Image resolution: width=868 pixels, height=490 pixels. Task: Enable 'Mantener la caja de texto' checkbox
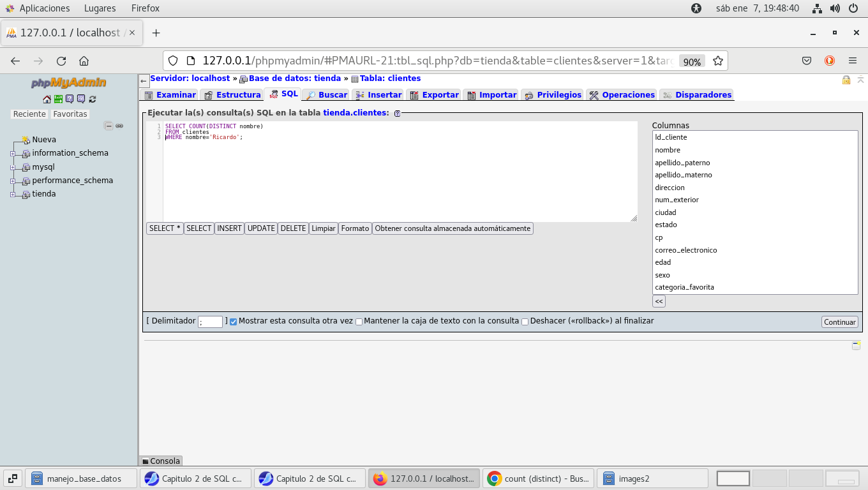coord(359,322)
